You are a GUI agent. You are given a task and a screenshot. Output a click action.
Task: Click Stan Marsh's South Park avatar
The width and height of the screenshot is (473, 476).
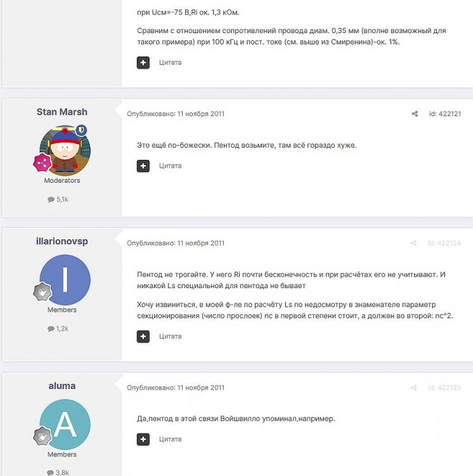tap(65, 150)
